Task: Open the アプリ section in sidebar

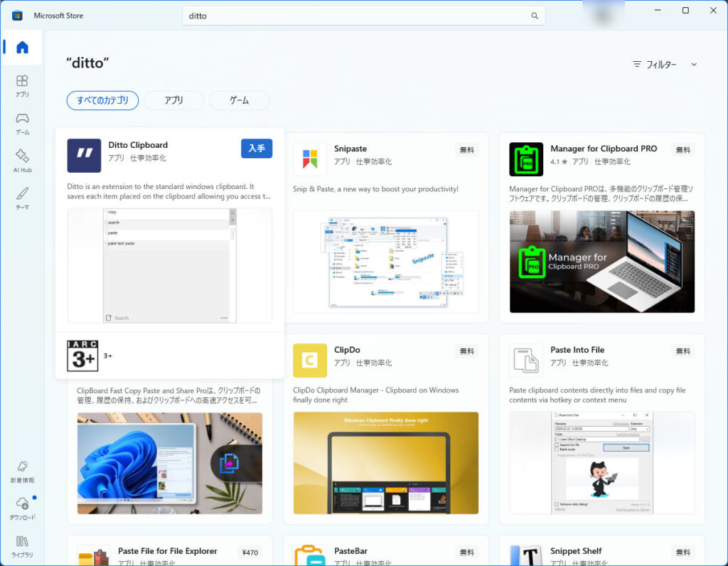Action: click(22, 86)
